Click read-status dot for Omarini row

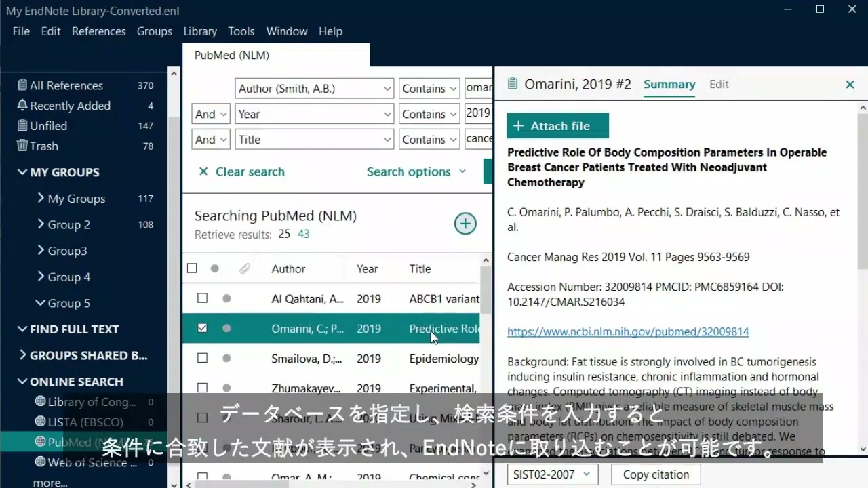tap(226, 329)
